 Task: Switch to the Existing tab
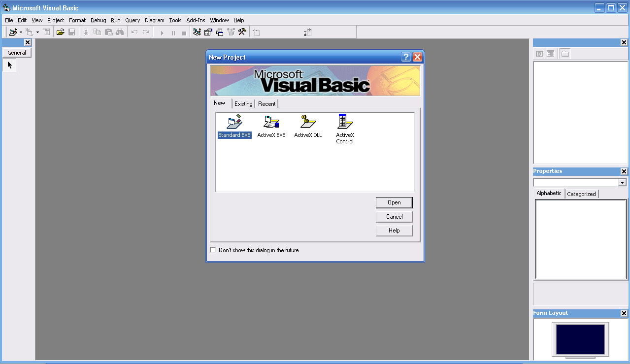243,104
